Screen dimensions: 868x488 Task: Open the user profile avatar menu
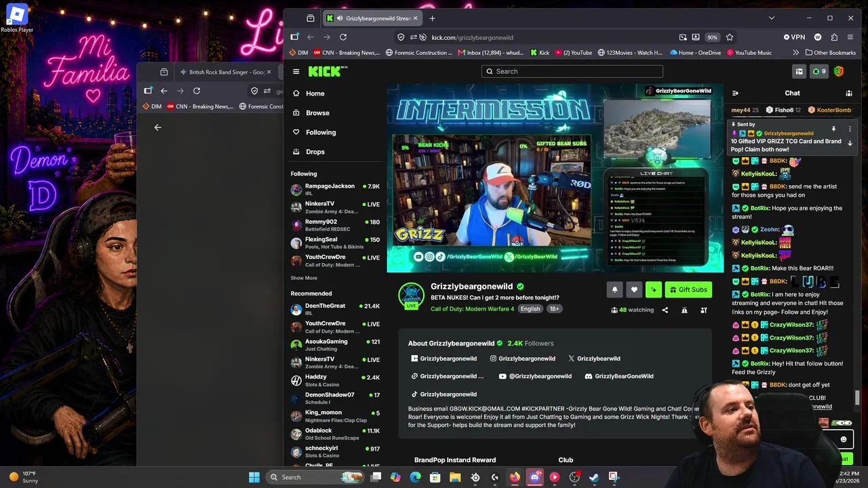pyautogui.click(x=839, y=71)
